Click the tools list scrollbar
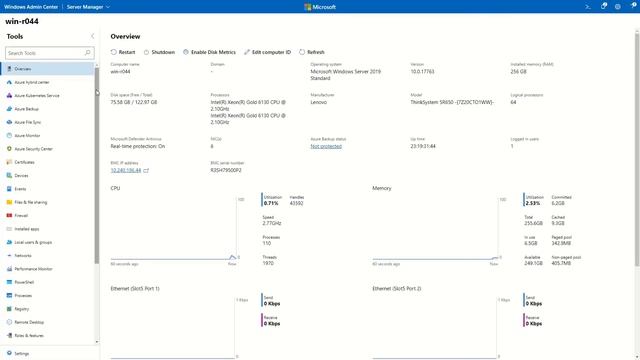The width and height of the screenshot is (640, 360). point(97,165)
